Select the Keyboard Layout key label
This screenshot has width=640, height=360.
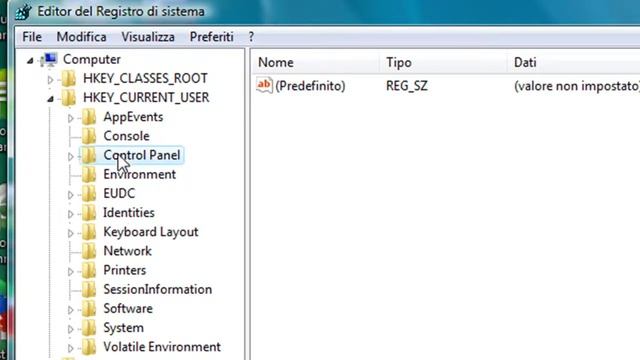[x=151, y=232]
